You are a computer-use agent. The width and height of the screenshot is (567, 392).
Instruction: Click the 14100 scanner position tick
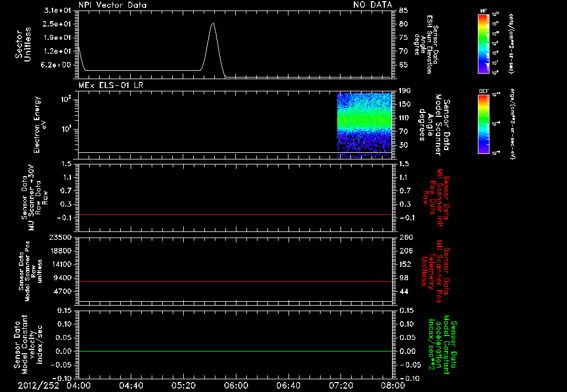click(60, 264)
